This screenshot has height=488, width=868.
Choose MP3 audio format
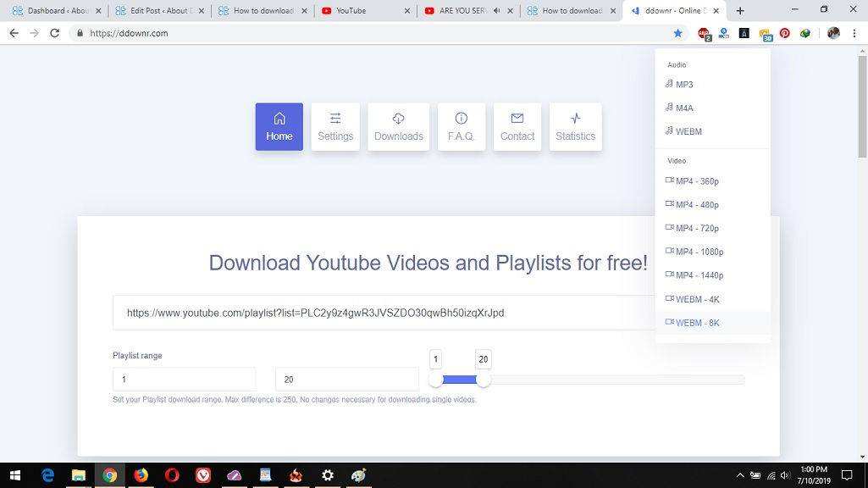712,84
